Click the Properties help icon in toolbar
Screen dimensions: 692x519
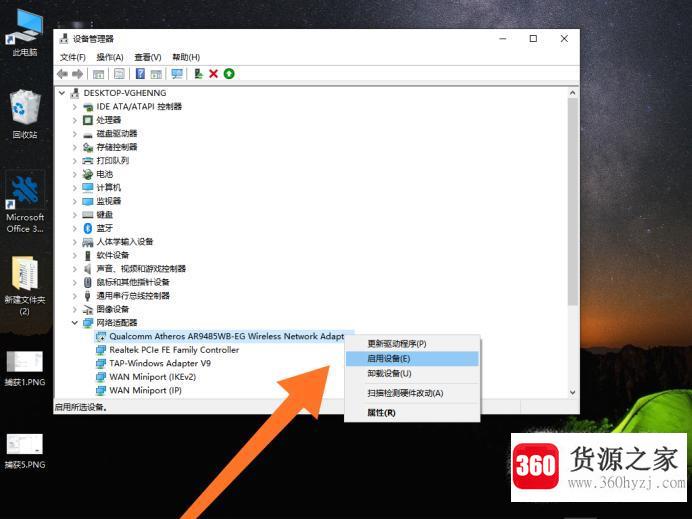click(140, 74)
